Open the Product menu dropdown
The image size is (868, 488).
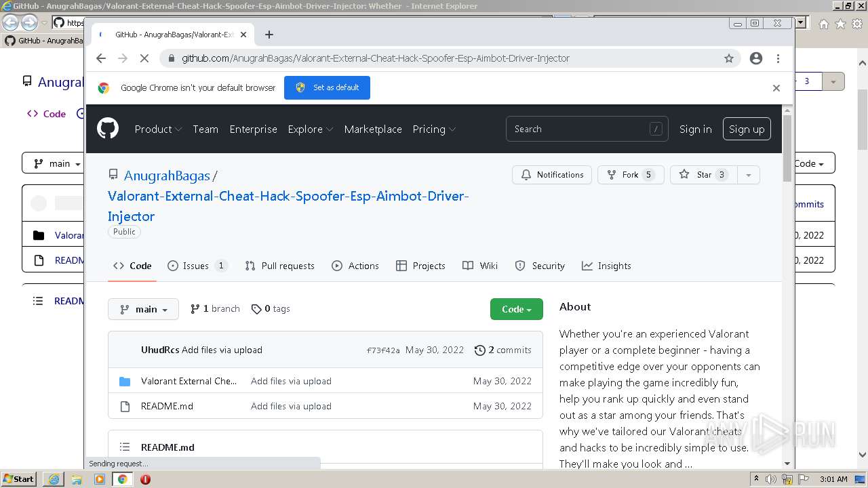tap(158, 129)
